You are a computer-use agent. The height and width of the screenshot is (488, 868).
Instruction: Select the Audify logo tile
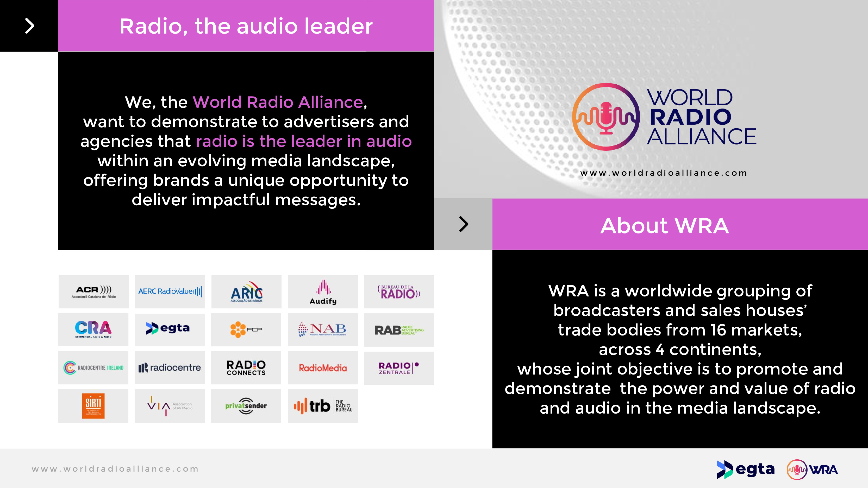click(x=323, y=292)
